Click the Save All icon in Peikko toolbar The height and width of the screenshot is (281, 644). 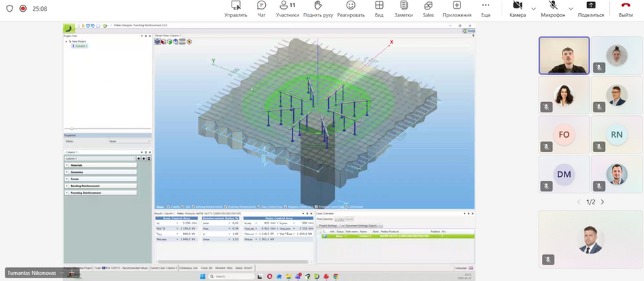92,25
